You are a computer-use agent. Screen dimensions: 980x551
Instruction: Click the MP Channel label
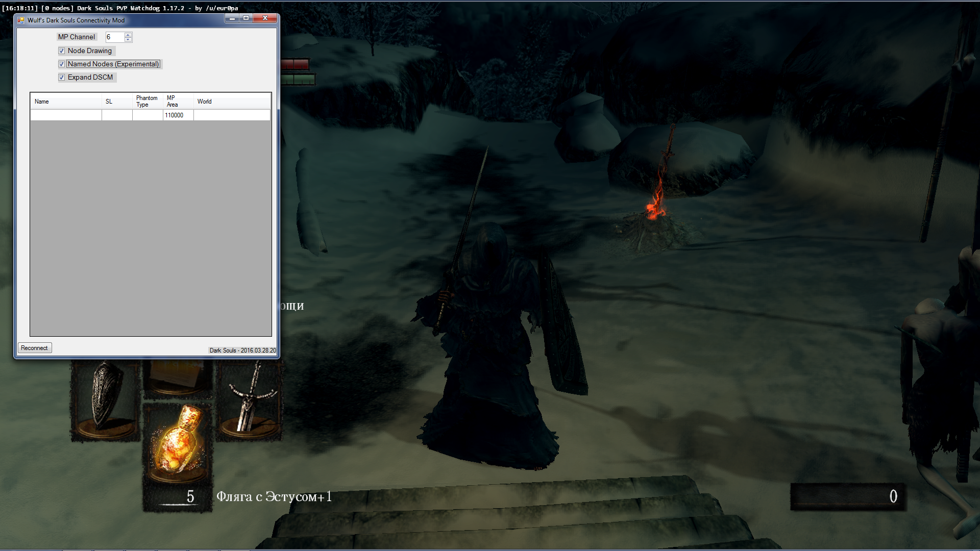point(77,37)
